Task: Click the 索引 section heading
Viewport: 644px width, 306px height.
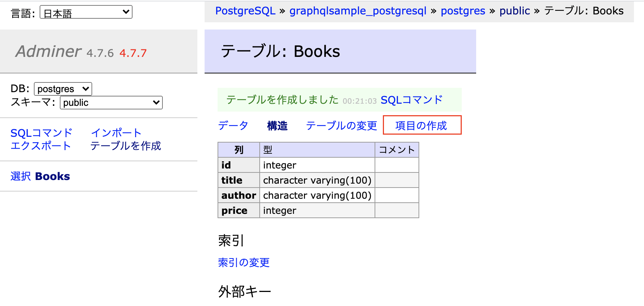Action: click(x=231, y=240)
